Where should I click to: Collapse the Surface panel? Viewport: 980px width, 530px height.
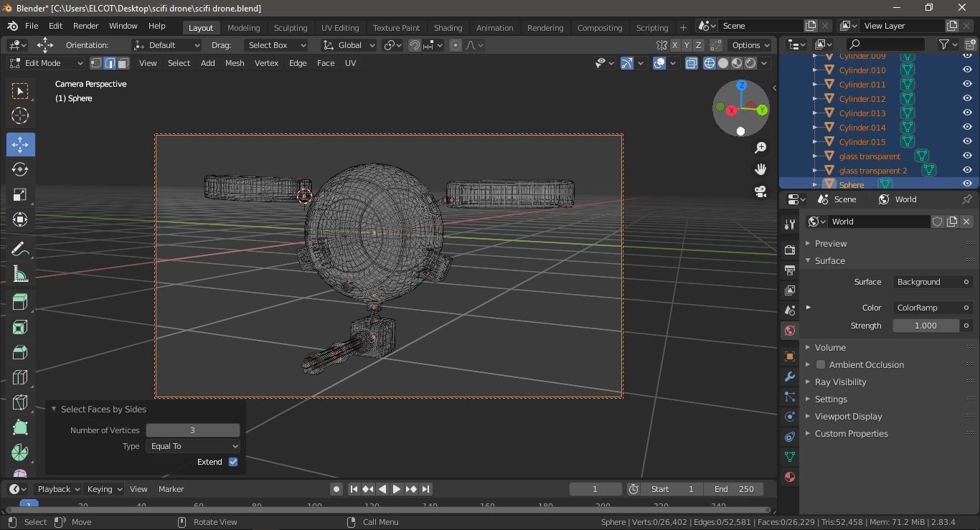coord(829,260)
